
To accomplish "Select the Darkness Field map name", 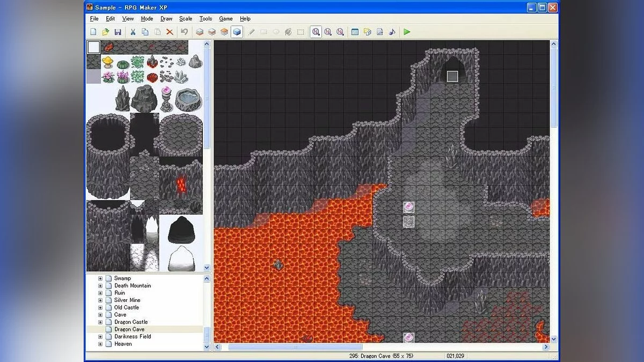I will (133, 336).
